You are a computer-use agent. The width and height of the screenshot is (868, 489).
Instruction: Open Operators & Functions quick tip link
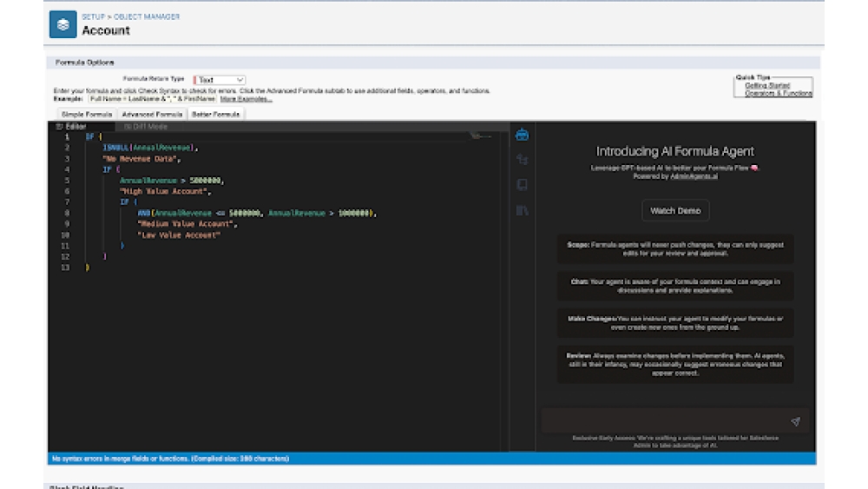[779, 93]
